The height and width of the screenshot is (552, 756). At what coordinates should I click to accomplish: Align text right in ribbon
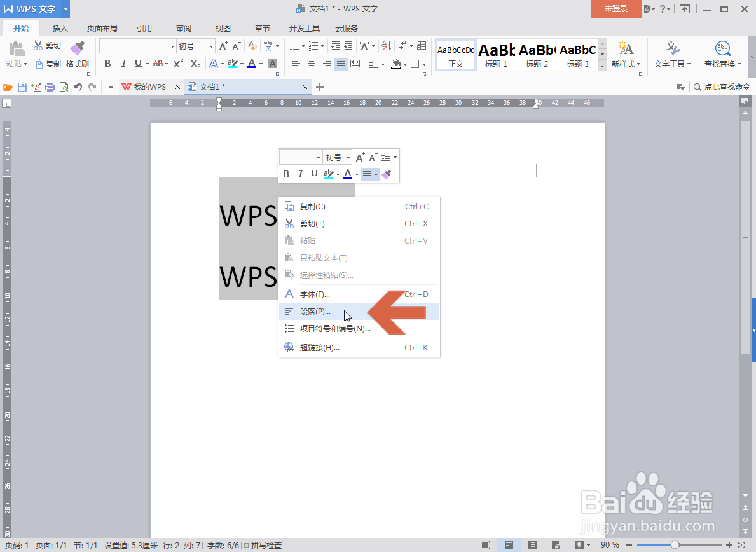pyautogui.click(x=326, y=64)
